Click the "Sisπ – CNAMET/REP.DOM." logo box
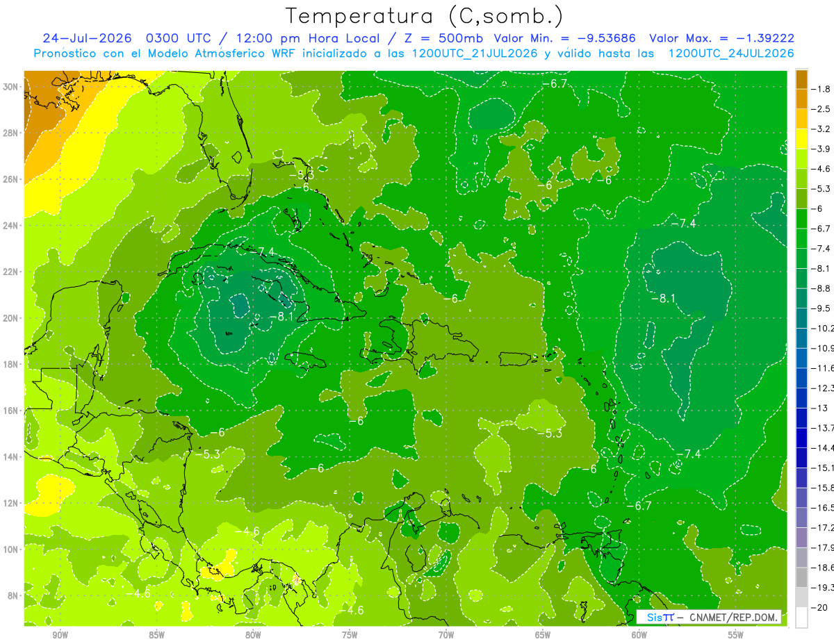Viewport: 834px width, 644px height. click(709, 617)
